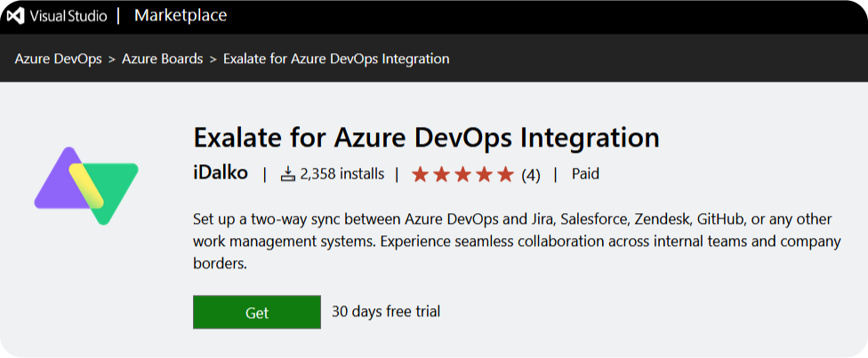Screen dimensions: 868x358
Task: Click the (4) review count
Action: click(531, 175)
